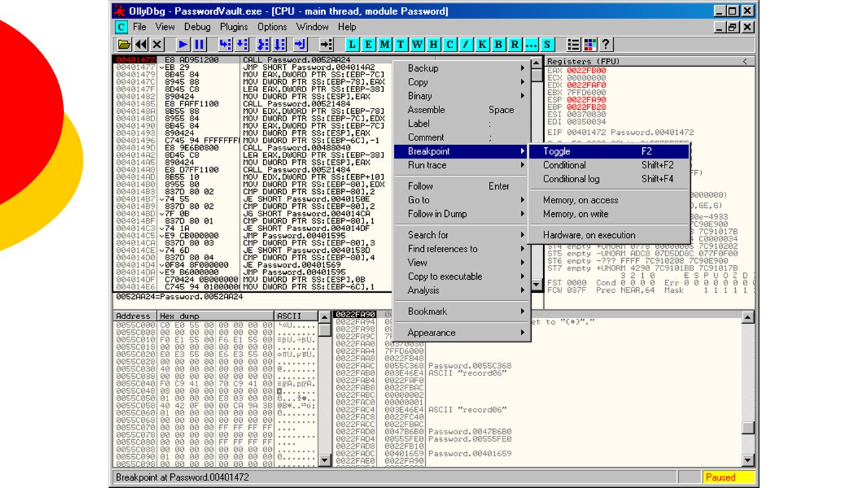Screen dimensions: 868x488
Task: Click stack pane scrollbar up arrow
Action: coord(748,317)
